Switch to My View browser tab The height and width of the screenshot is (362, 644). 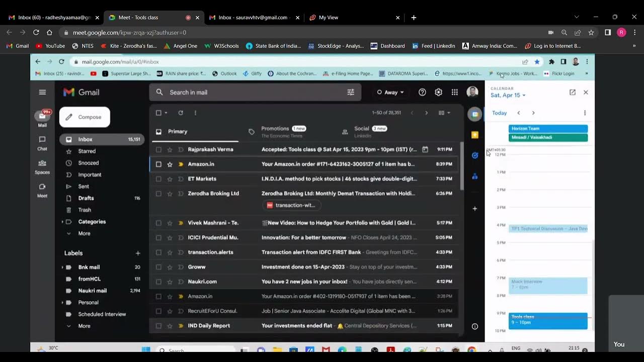[354, 17]
